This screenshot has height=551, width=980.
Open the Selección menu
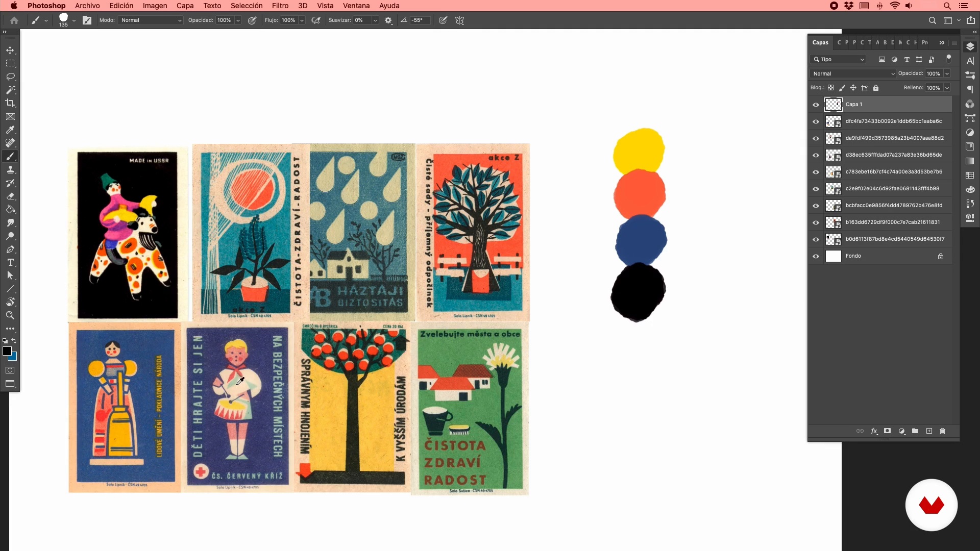click(247, 6)
